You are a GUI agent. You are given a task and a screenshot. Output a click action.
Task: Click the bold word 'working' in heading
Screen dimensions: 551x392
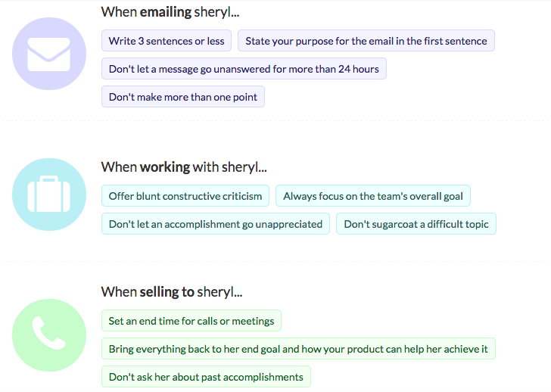tap(164, 167)
